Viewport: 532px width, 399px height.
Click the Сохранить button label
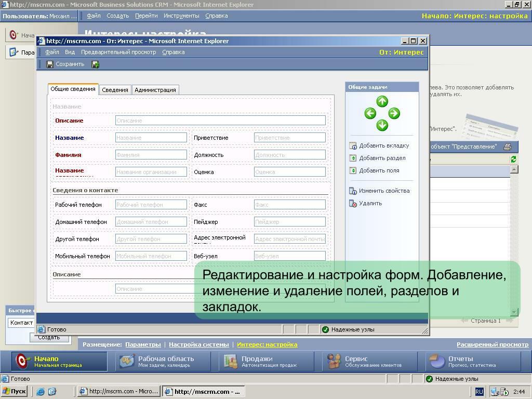coord(70,64)
